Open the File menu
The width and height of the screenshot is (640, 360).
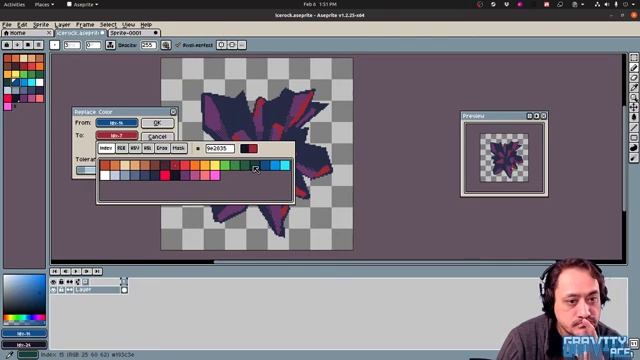pyautogui.click(x=7, y=24)
